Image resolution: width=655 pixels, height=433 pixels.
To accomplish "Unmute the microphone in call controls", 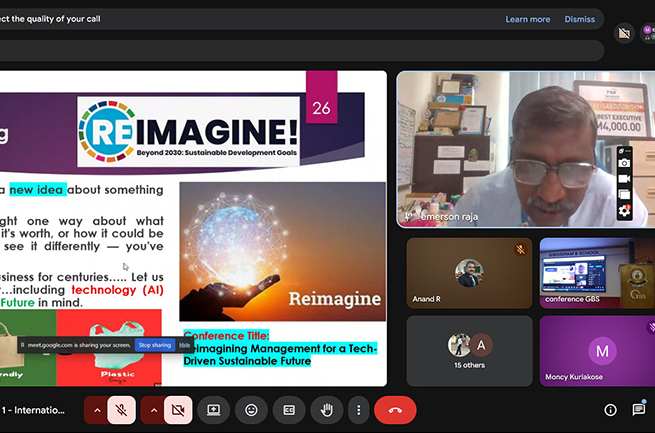I will [x=122, y=409].
